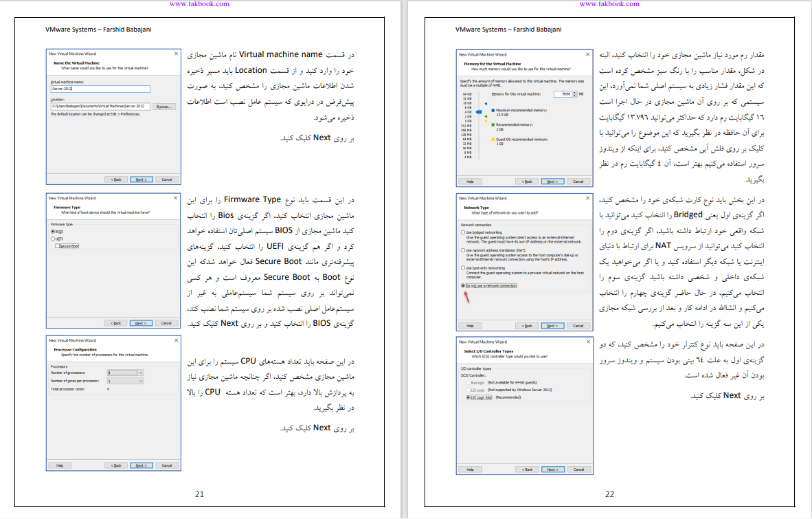The height and width of the screenshot is (519, 812).
Task: Select the LSI Logic SAS radio button
Action: click(x=468, y=398)
